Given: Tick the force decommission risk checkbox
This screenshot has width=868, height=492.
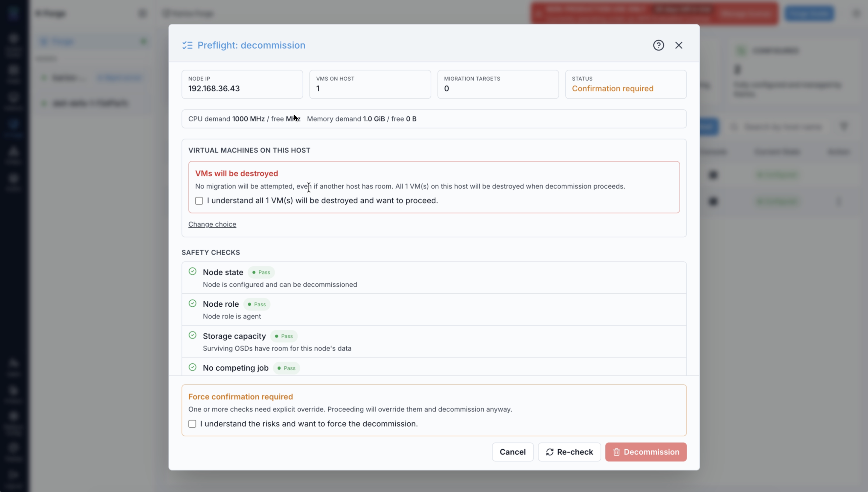Looking at the screenshot, I should (192, 424).
